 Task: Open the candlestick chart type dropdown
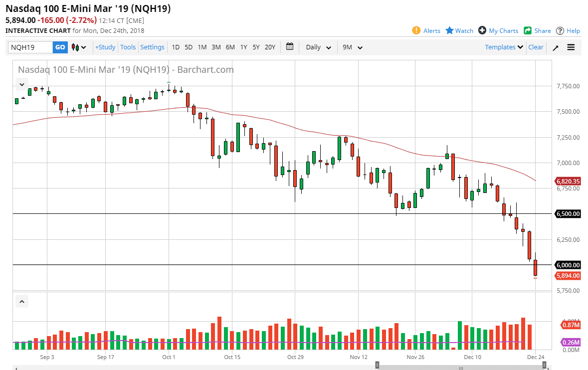[x=79, y=47]
